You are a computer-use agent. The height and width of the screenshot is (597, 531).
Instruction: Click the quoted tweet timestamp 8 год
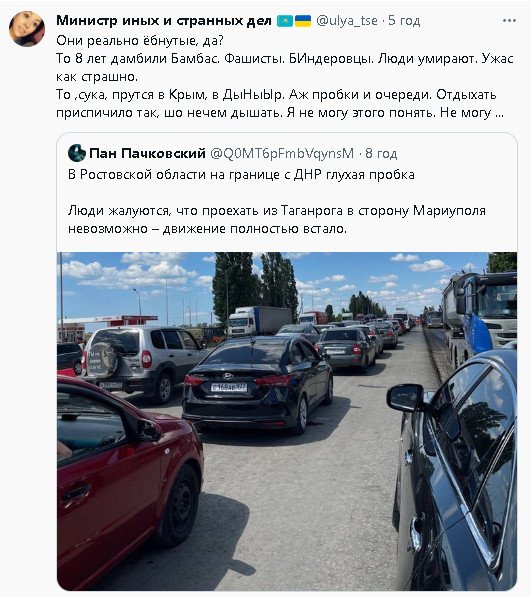pos(381,153)
